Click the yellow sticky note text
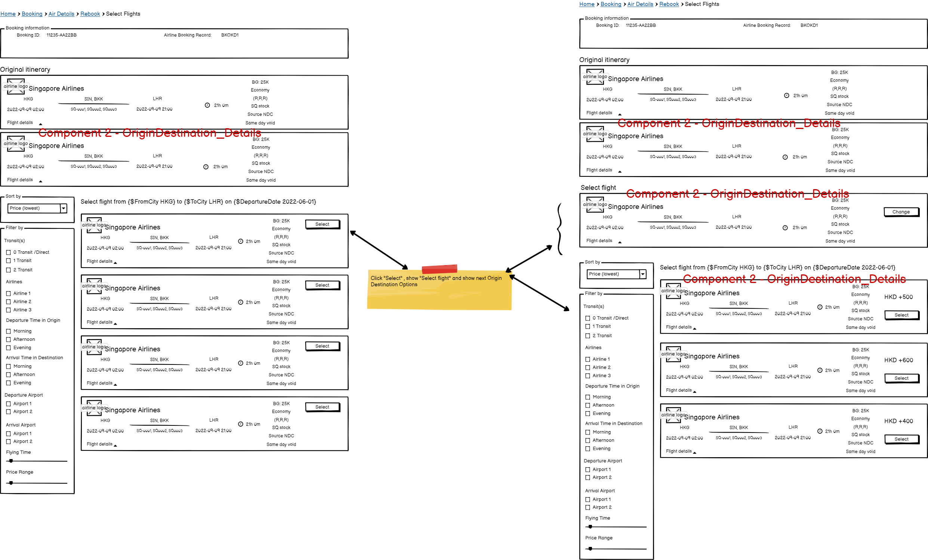This screenshot has height=560, width=928. pos(435,281)
